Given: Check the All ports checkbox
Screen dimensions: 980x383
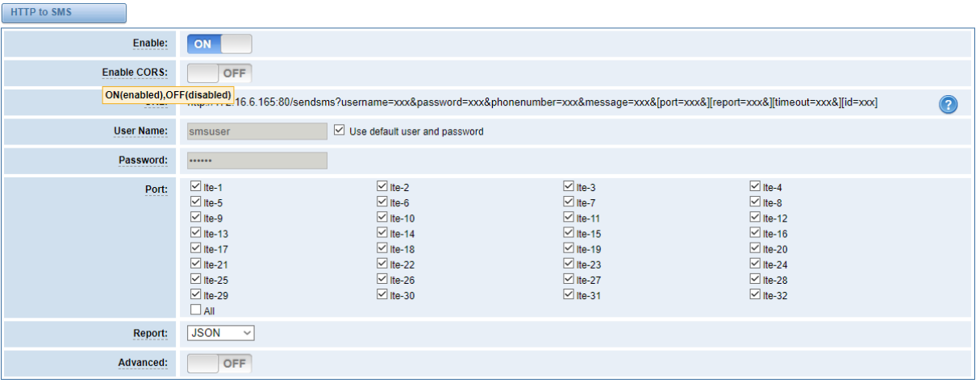Looking at the screenshot, I should pos(196,310).
